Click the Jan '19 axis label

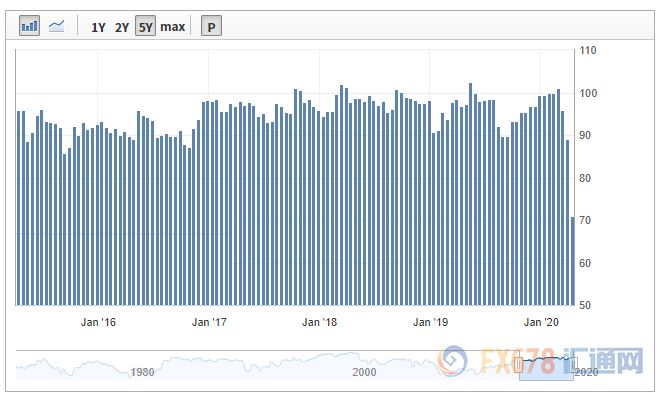click(x=430, y=322)
